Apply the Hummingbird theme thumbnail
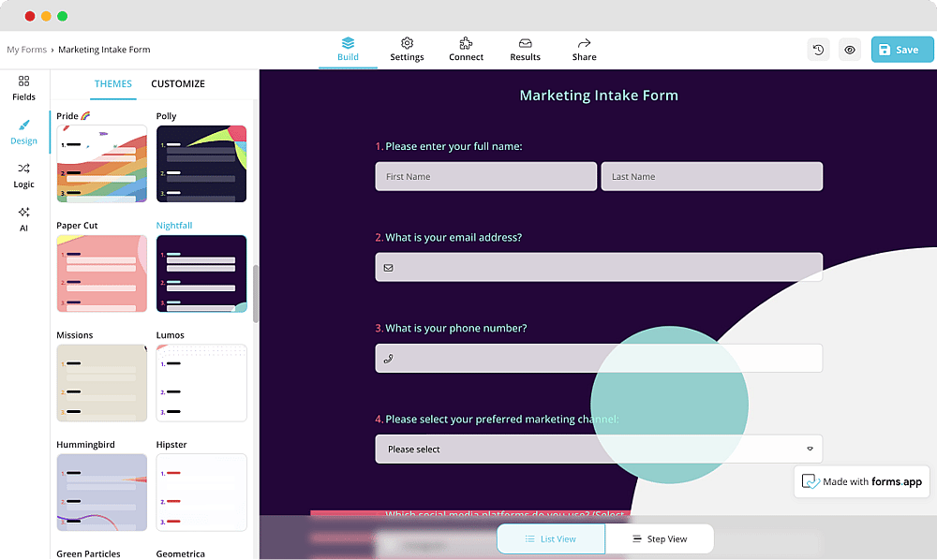The image size is (937, 560). (101, 493)
